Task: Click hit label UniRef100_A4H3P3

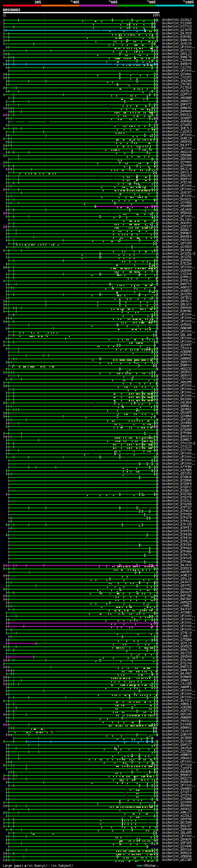Action: [x=177, y=572]
